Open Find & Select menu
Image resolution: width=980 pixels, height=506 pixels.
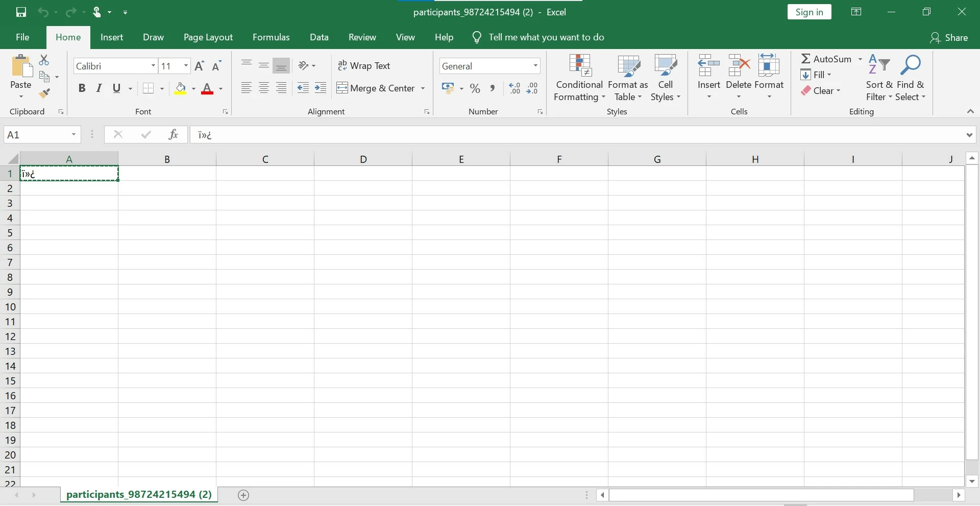coord(911,78)
